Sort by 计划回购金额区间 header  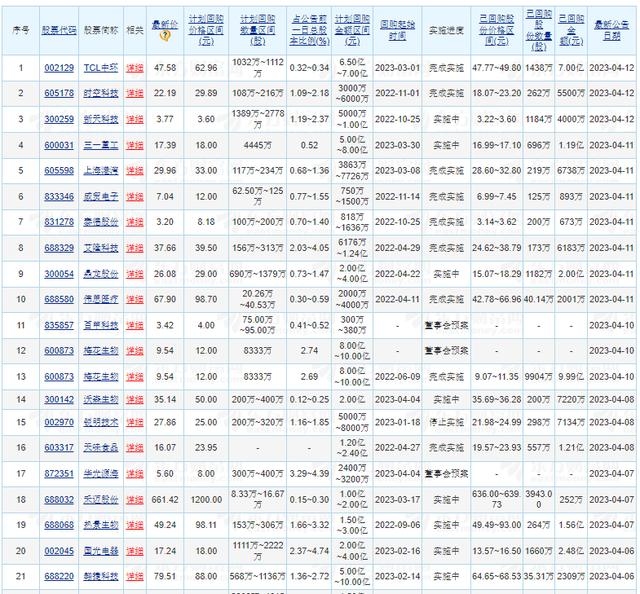click(x=352, y=30)
